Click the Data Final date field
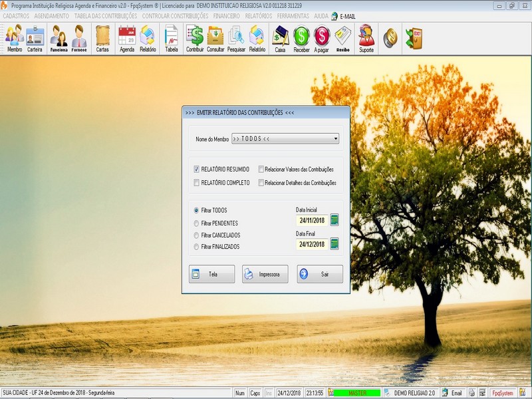The width and height of the screenshot is (532, 399). pyautogui.click(x=312, y=244)
